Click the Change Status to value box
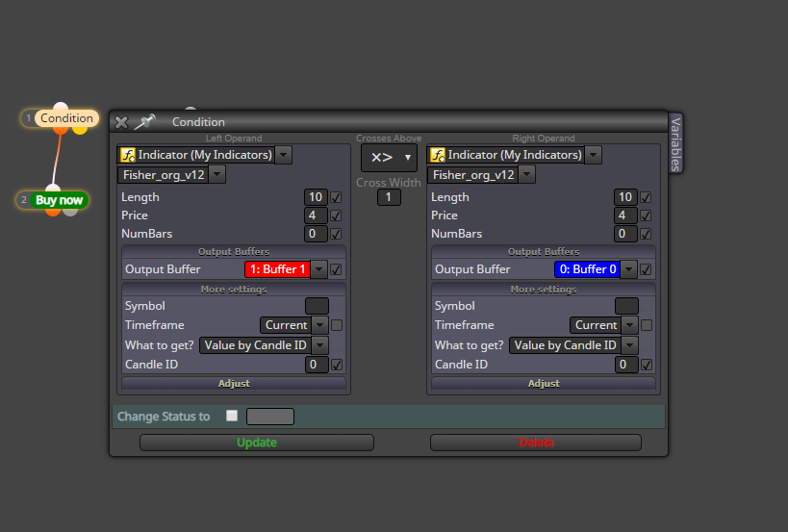Screen dimensions: 788x532 click(x=269, y=416)
